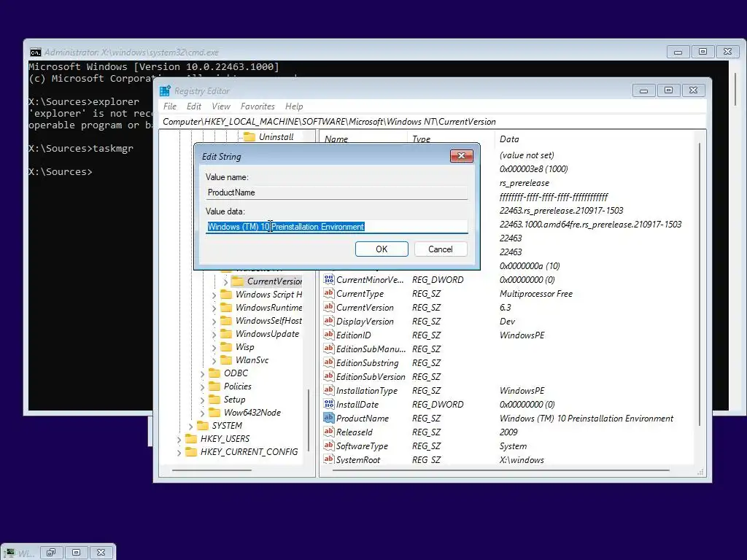Expand the Windows Script Host node
This screenshot has height=560, width=747.
214,295
